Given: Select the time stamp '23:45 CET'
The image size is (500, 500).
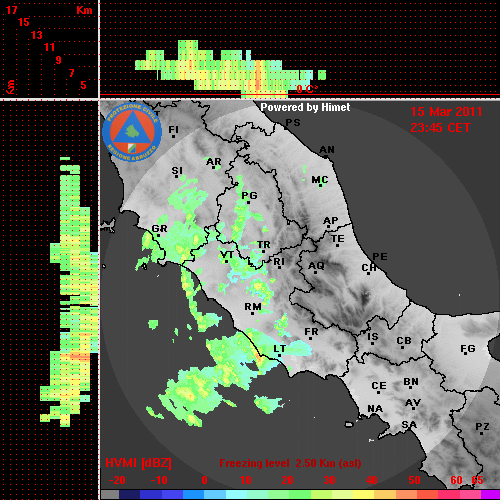Looking at the screenshot, I should (440, 128).
